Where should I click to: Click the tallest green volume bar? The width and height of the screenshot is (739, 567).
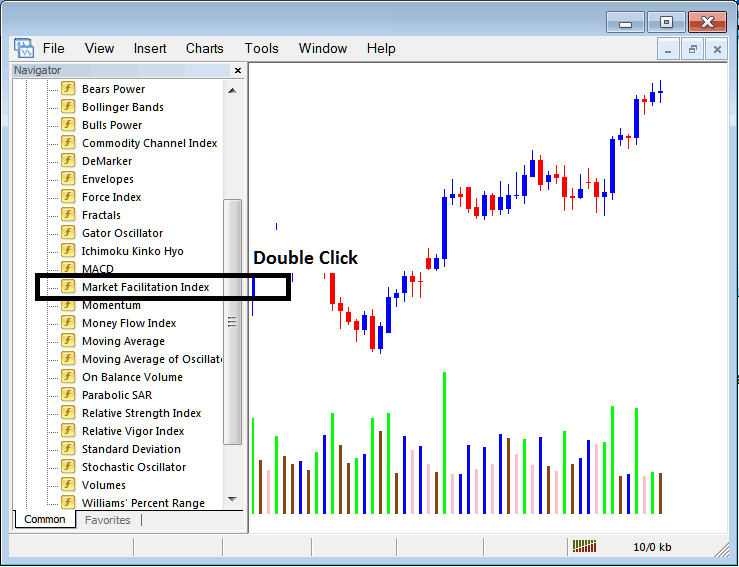coord(444,443)
